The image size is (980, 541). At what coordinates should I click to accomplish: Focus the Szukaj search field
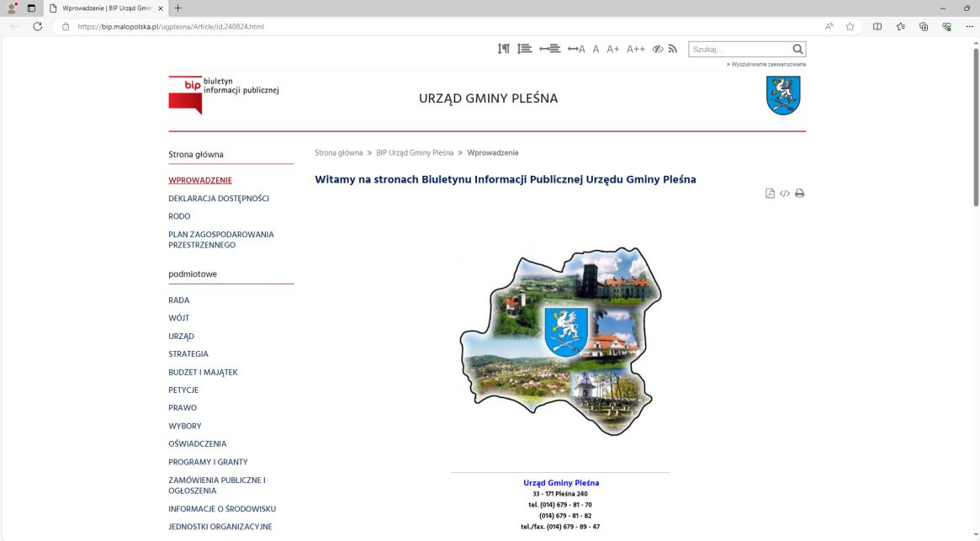tap(740, 49)
